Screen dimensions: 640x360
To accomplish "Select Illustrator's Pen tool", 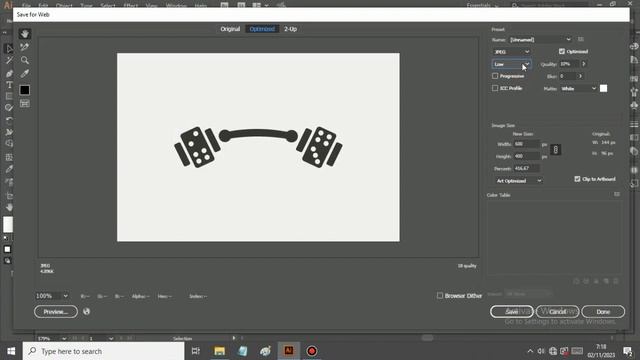I will click(x=9, y=73).
